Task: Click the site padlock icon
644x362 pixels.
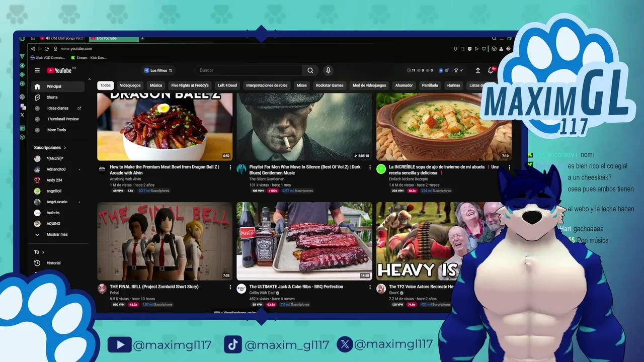Action: point(55,49)
